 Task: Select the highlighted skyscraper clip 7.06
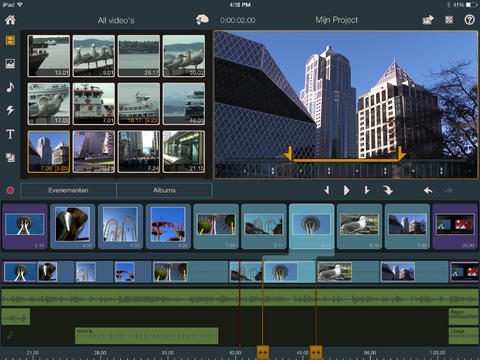[x=49, y=152]
